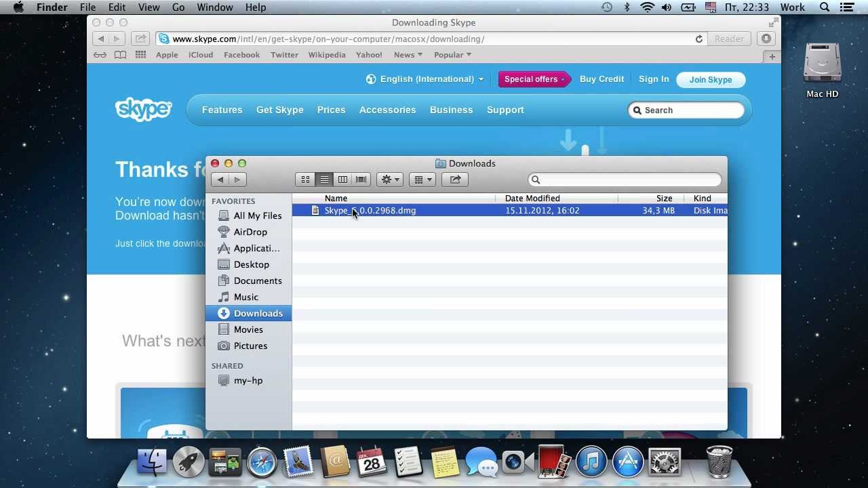Image resolution: width=868 pixels, height=488 pixels.
Task: Open Safari Top Sites grid icon
Action: pyautogui.click(x=140, y=55)
